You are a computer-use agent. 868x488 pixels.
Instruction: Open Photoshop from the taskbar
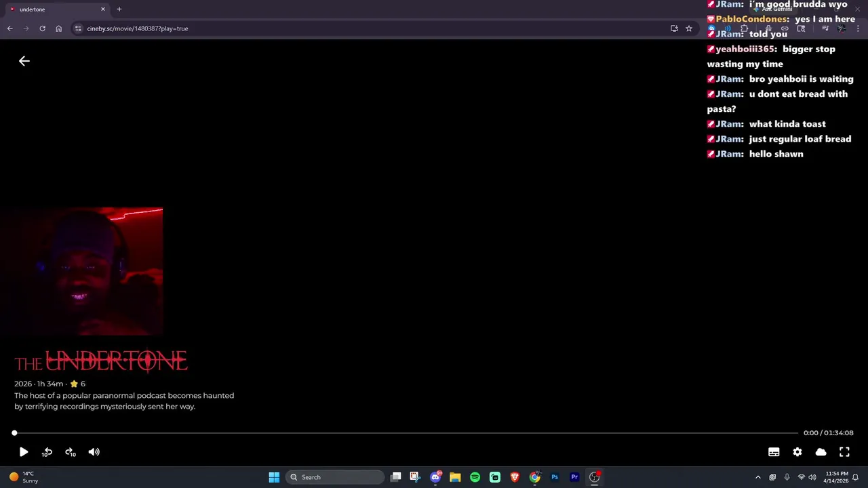pos(555,477)
